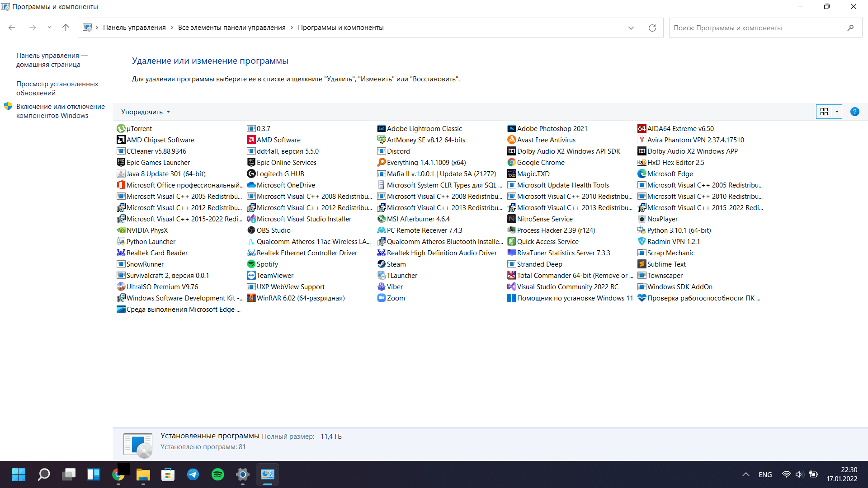Select Python 3.10.1 (64-bit) entry
The width and height of the screenshot is (868, 488).
(x=674, y=230)
